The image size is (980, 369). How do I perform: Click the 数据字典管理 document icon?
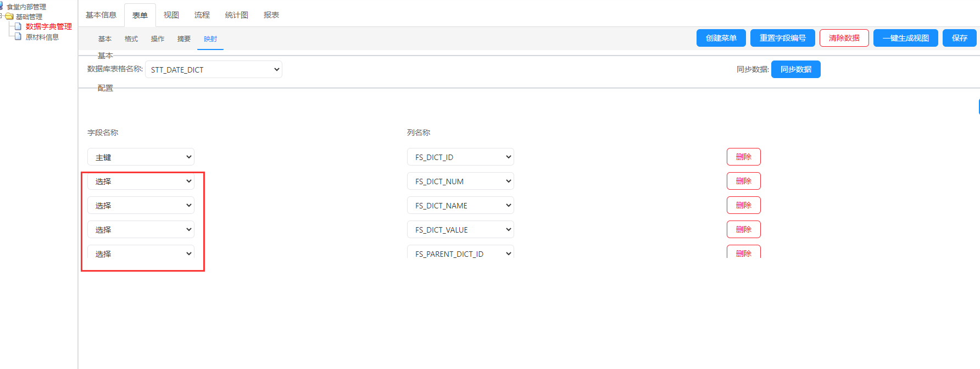coord(18,26)
